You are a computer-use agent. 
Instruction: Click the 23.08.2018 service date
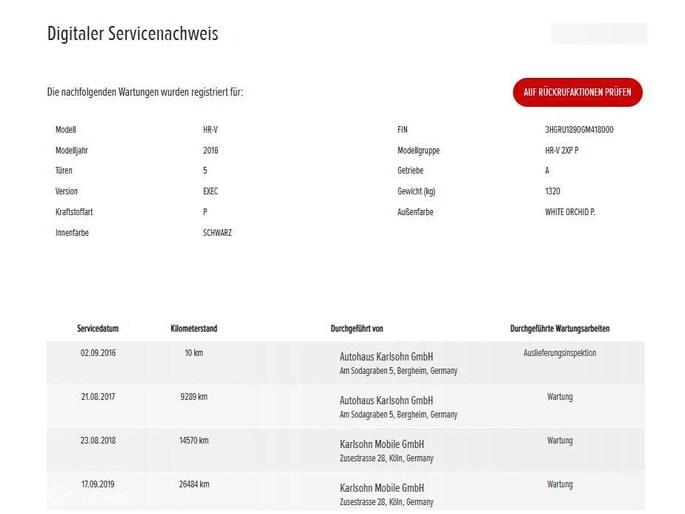(x=98, y=440)
